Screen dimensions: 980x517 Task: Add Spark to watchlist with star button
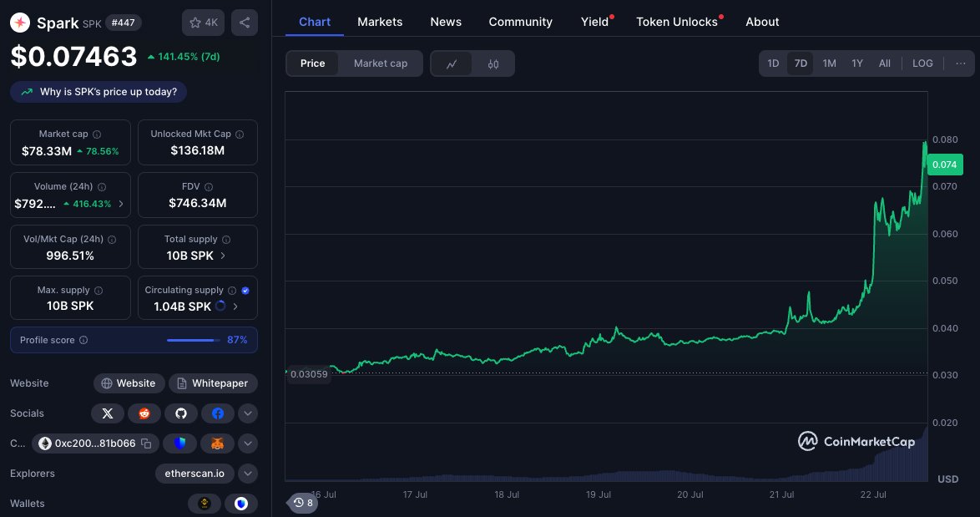click(x=203, y=23)
